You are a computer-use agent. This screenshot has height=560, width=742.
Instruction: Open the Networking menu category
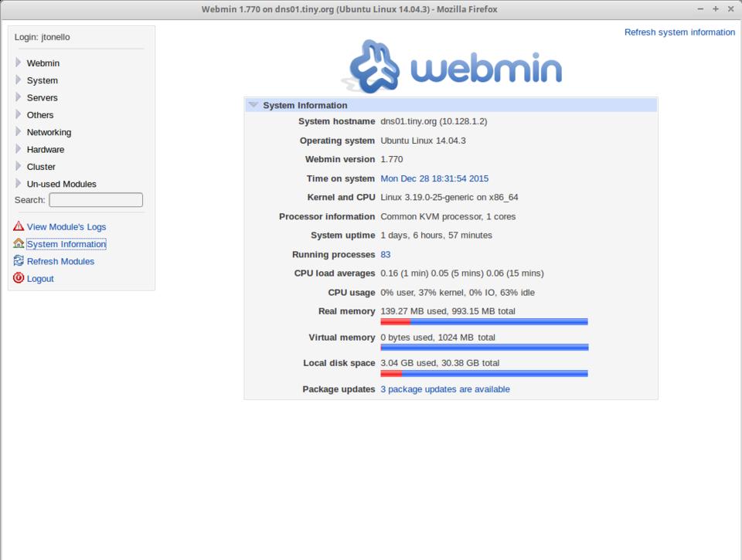[x=49, y=132]
